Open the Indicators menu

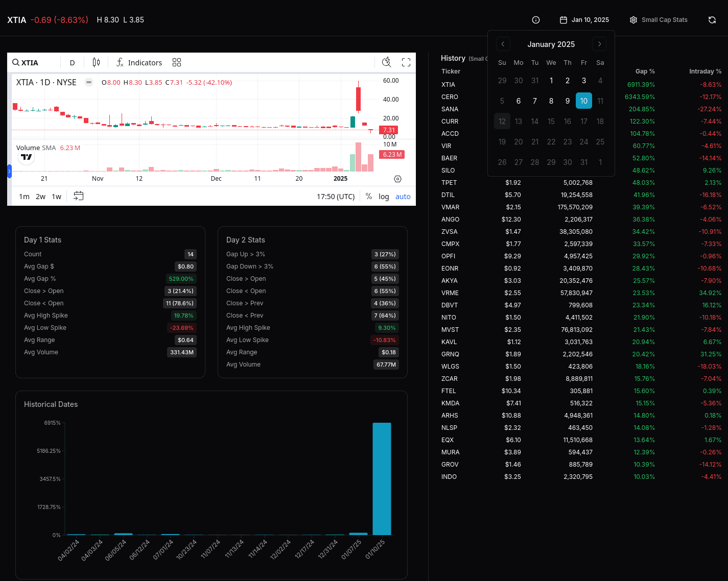tap(139, 62)
